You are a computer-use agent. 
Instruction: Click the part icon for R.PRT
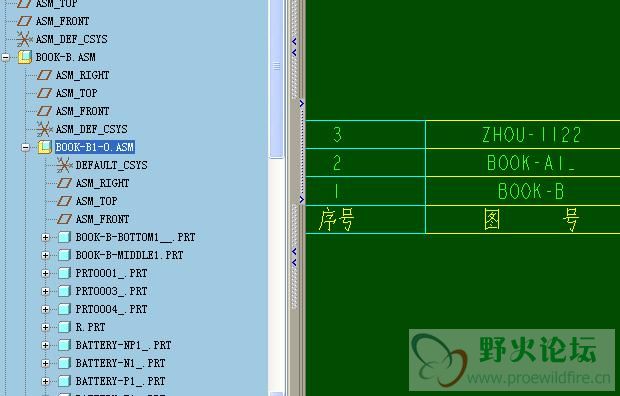(64, 327)
